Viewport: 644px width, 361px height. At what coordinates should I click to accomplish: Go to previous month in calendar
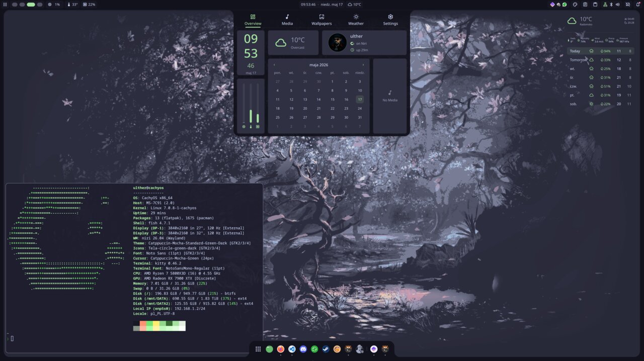pyautogui.click(x=274, y=65)
